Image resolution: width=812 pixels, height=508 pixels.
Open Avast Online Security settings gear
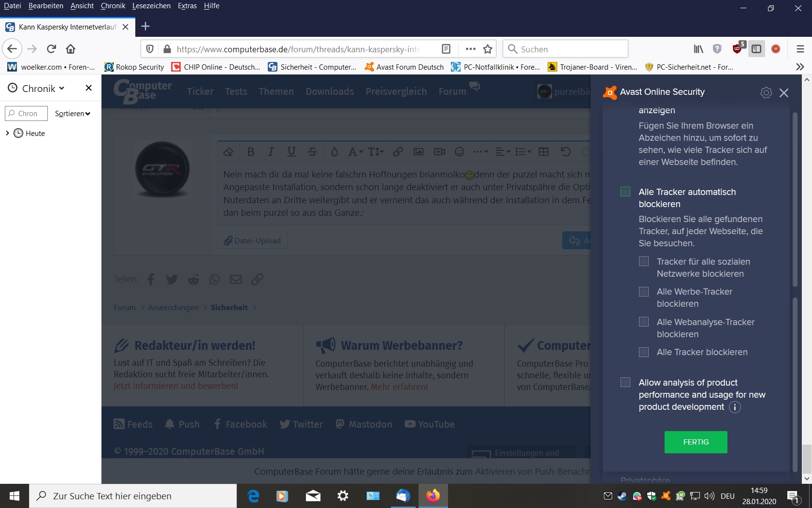coord(766,92)
